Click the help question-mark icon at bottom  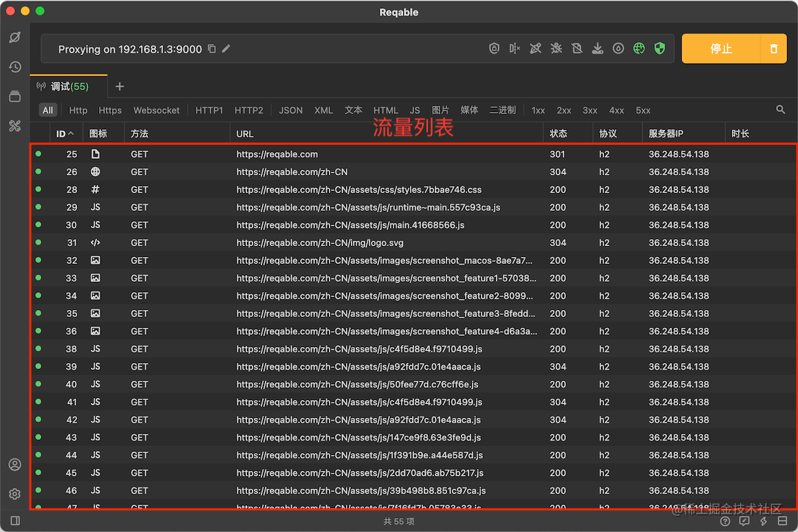726,521
